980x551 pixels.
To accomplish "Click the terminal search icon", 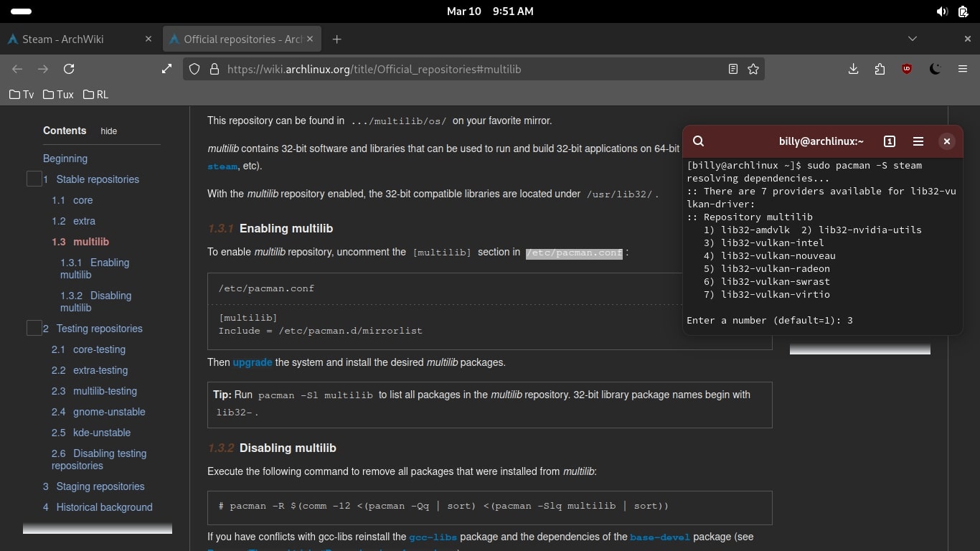I will tap(699, 141).
